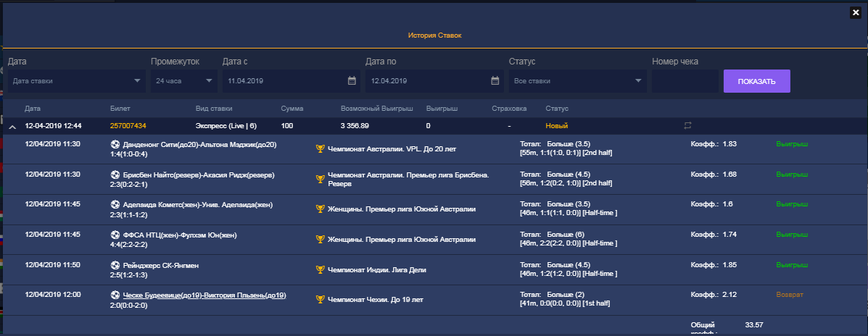This screenshot has height=336, width=868.
Task: Click Тотал: Больше (6) bet detail
Action: coord(553,235)
